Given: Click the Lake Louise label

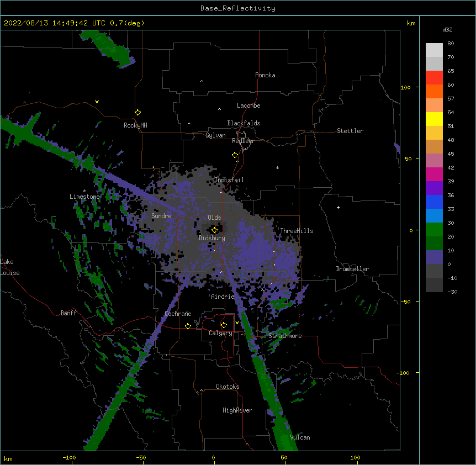Looking at the screenshot, I should click(10, 267).
